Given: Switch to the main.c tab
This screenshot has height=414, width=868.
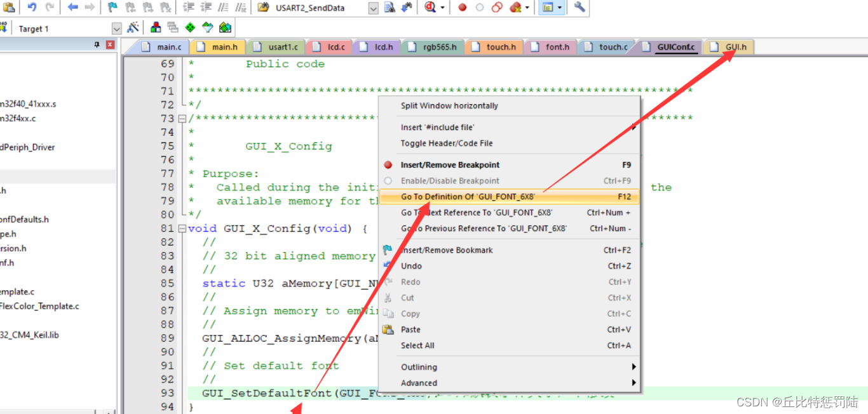Looking at the screenshot, I should click(x=162, y=47).
